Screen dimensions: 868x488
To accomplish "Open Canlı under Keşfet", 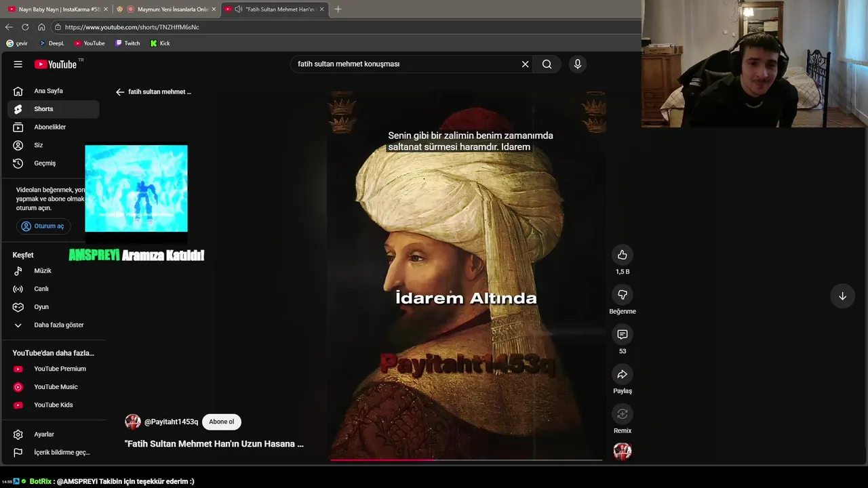I will click(54, 289).
